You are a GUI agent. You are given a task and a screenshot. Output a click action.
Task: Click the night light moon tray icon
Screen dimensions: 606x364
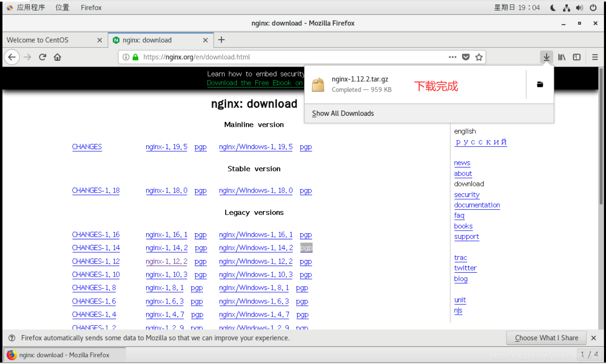click(553, 7)
